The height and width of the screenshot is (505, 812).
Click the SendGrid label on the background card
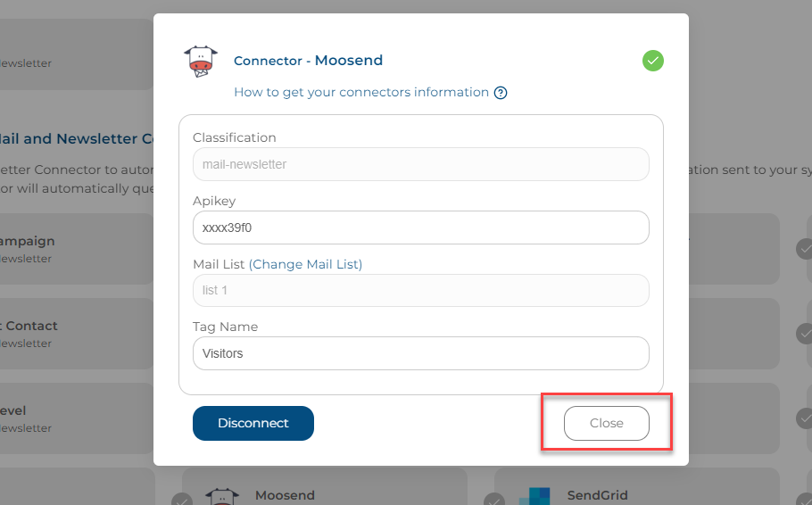[x=597, y=495]
